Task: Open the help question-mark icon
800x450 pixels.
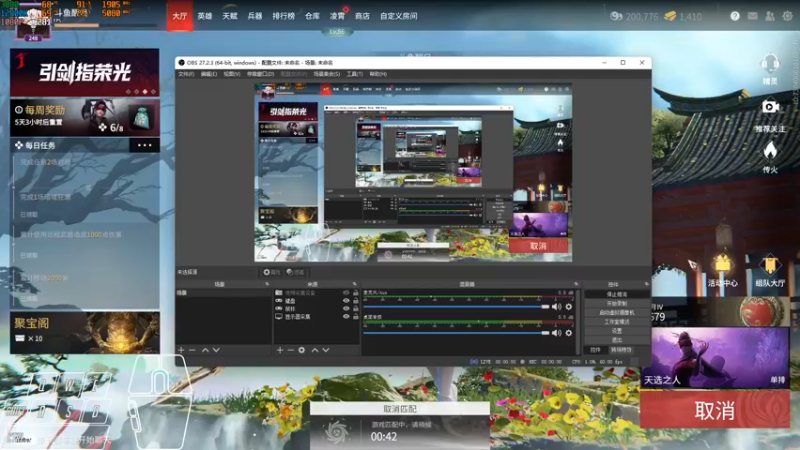Action: pos(735,16)
